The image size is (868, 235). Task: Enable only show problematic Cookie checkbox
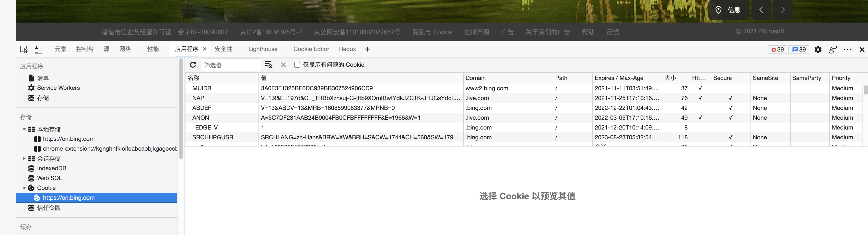(x=297, y=65)
